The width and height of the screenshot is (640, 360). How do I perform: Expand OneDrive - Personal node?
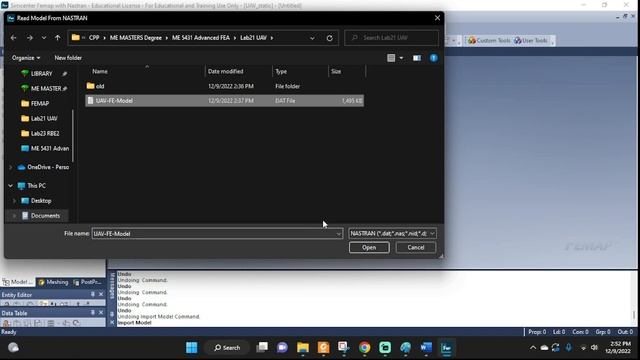11,167
